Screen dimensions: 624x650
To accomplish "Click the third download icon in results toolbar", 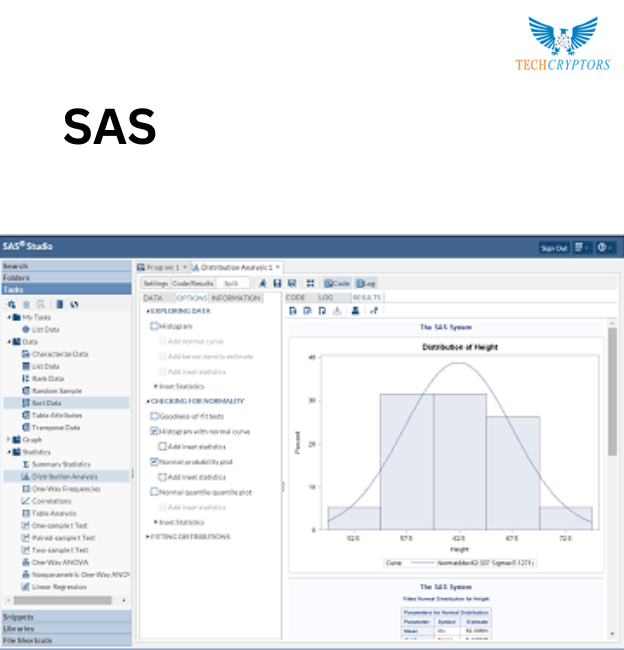I will [322, 310].
